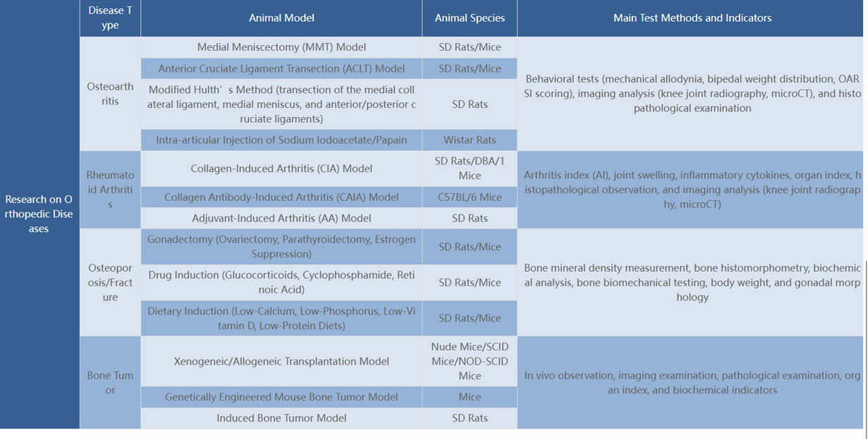This screenshot has width=868, height=440.
Task: Click the Gonadectomy model cell
Action: pyautogui.click(x=281, y=247)
